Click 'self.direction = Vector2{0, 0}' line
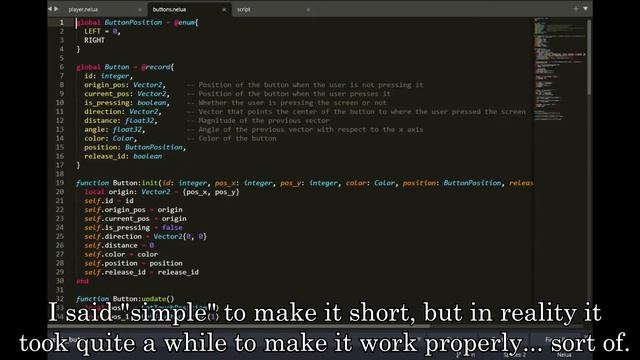The image size is (640, 360). [145, 237]
